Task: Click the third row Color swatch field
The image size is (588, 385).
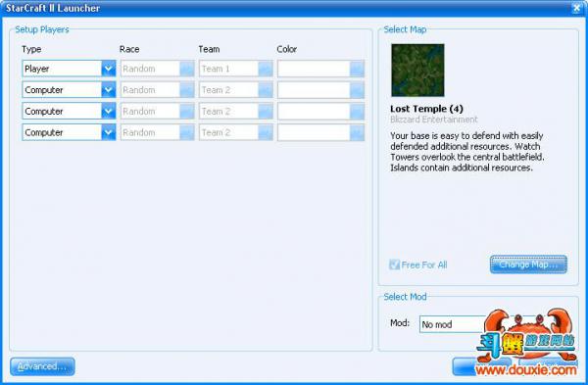Action: [314, 112]
